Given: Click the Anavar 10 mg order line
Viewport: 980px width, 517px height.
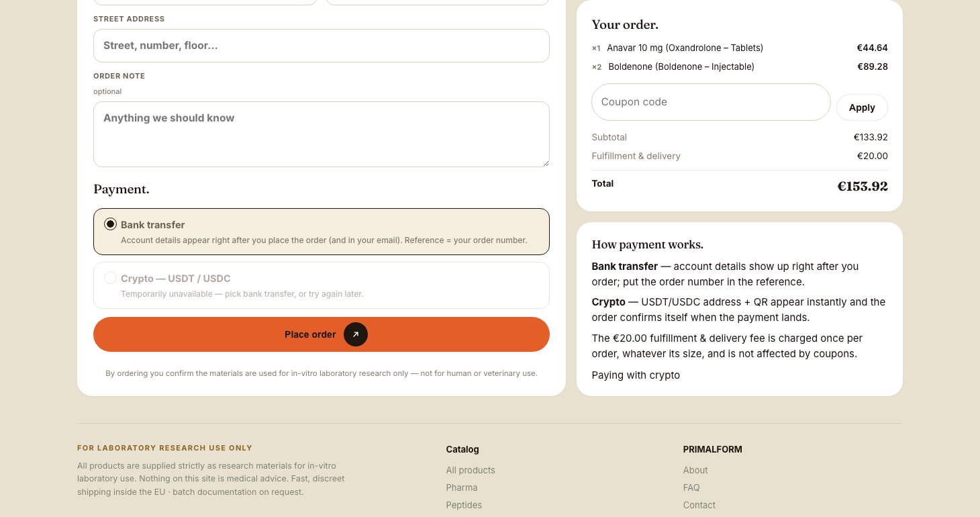Looking at the screenshot, I should (740, 48).
